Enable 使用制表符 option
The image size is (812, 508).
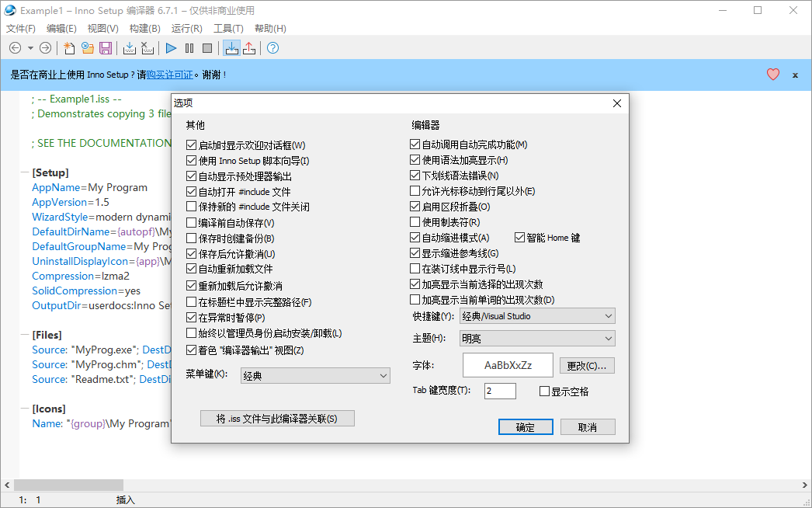pos(415,221)
